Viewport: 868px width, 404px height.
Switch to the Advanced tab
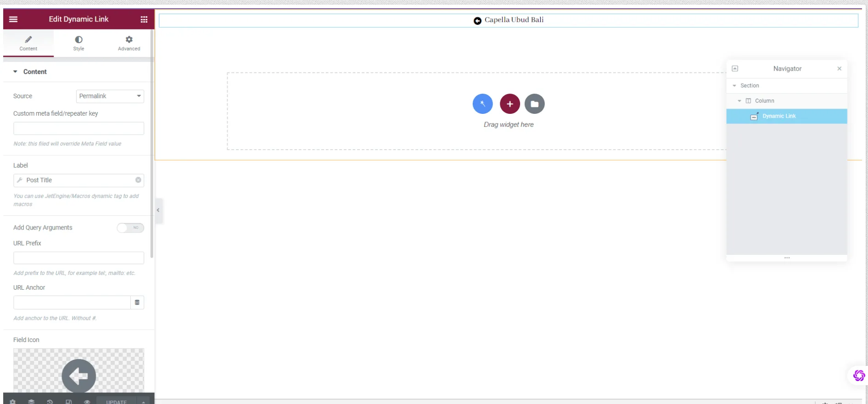[x=129, y=43]
